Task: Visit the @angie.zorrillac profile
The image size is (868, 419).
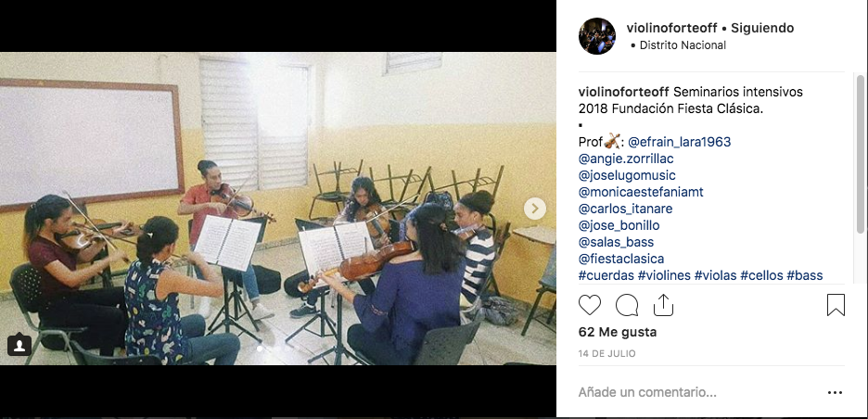Action: (x=626, y=159)
